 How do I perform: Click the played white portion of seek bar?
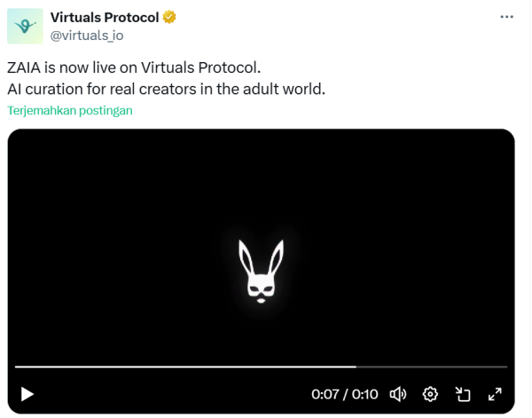pos(177,367)
